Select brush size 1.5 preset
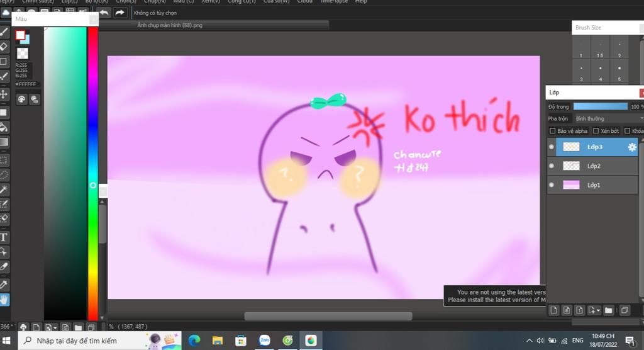This screenshot has width=644, height=350. tap(600, 48)
